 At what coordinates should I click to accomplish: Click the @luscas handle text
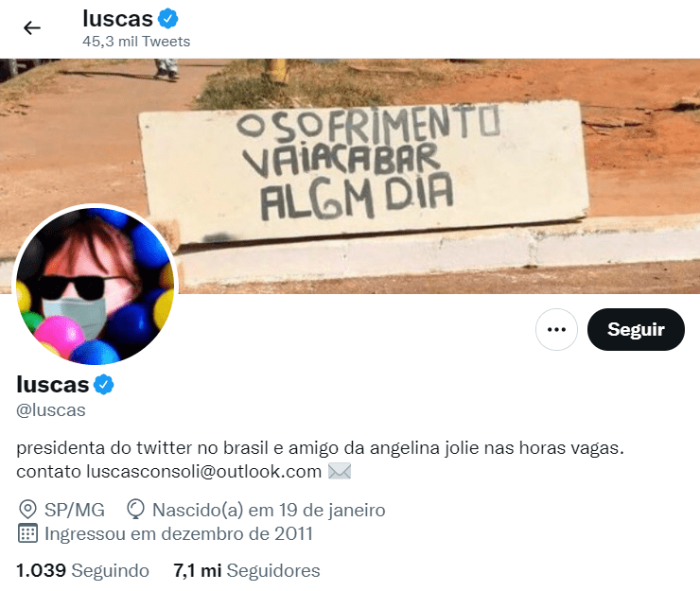point(51,410)
